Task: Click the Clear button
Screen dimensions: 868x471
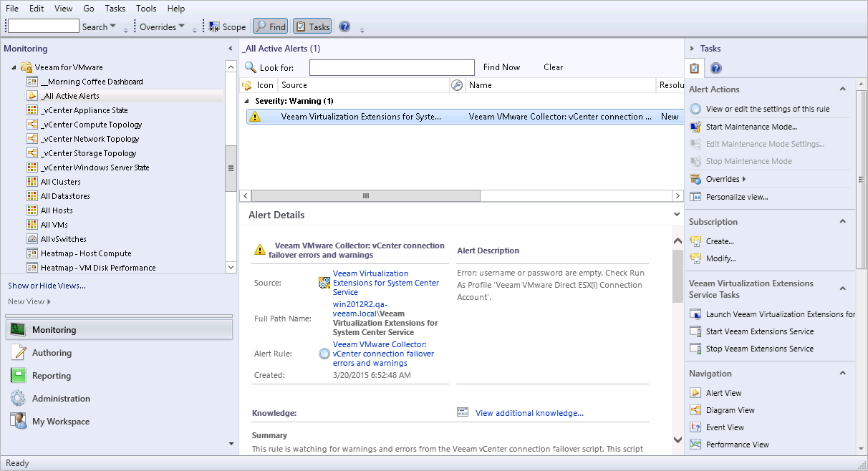Action: 553,67
